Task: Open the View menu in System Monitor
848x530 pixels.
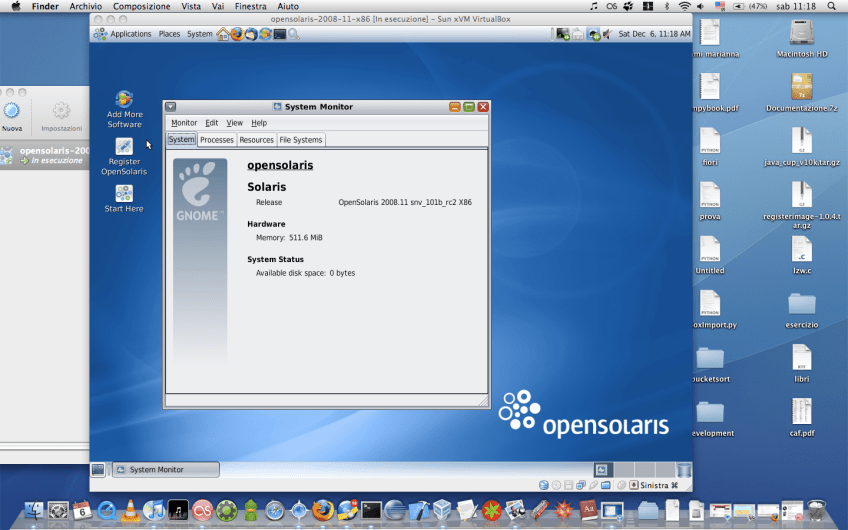Action: [x=234, y=123]
